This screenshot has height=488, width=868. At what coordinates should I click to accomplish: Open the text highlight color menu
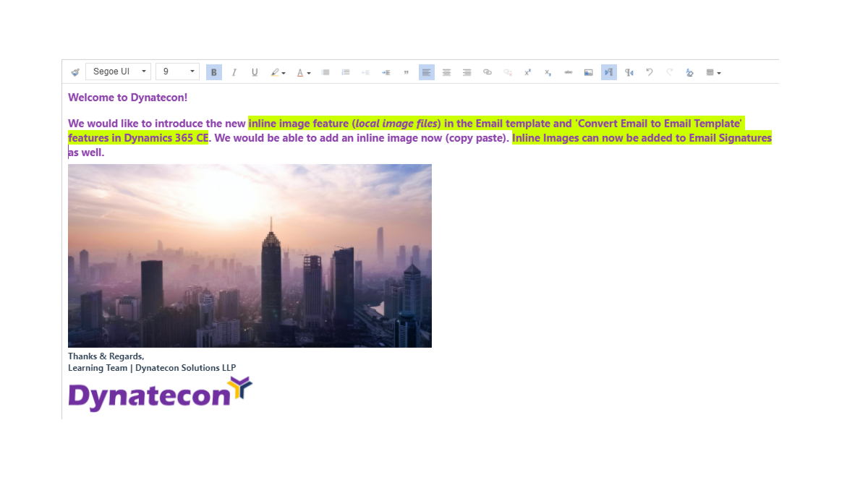pos(276,72)
